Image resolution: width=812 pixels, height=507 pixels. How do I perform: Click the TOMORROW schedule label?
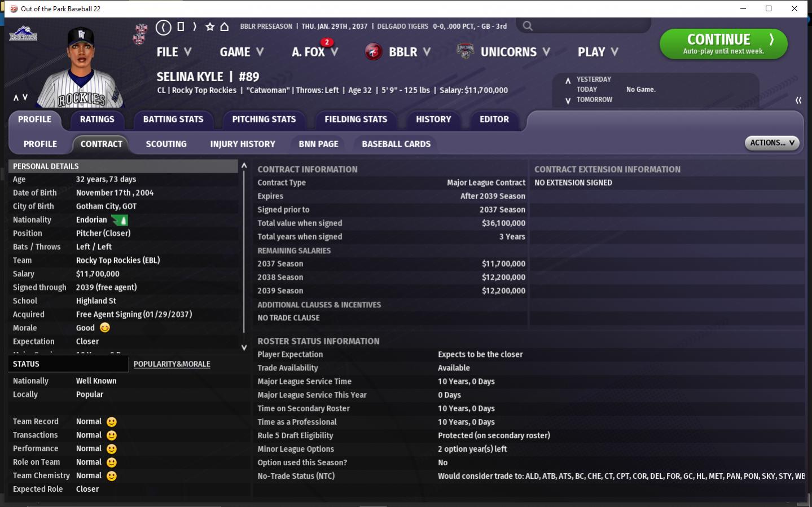(x=594, y=100)
